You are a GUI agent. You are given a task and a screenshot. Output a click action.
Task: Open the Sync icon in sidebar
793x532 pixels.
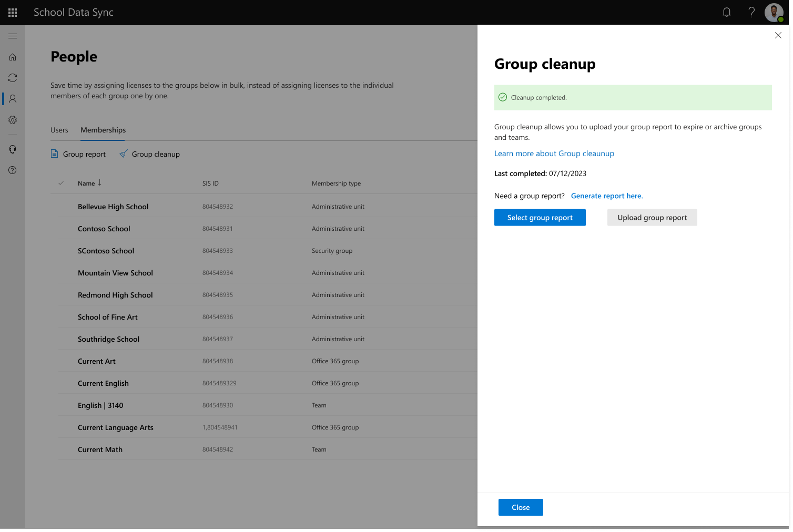coord(13,78)
